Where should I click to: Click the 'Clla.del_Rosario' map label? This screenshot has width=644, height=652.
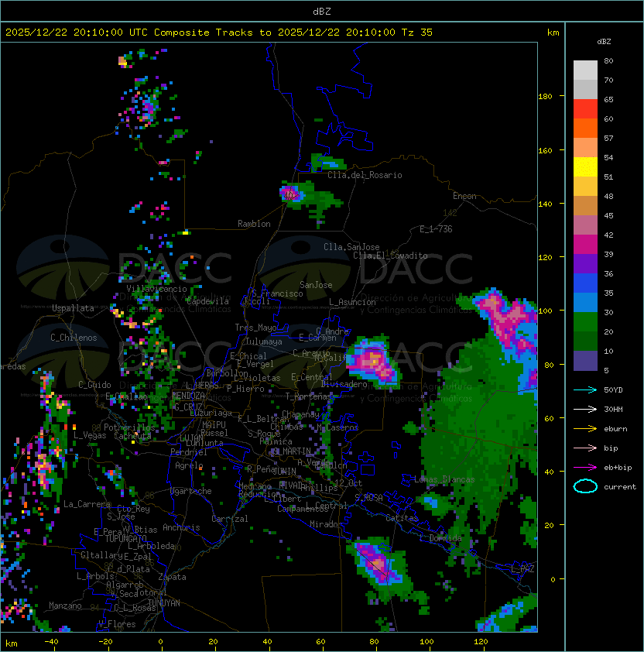pos(365,175)
